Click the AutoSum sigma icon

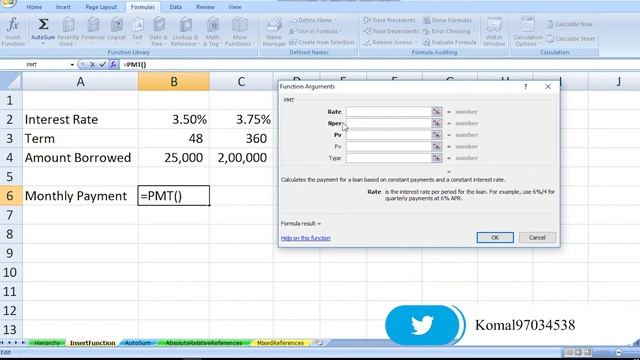(x=43, y=24)
